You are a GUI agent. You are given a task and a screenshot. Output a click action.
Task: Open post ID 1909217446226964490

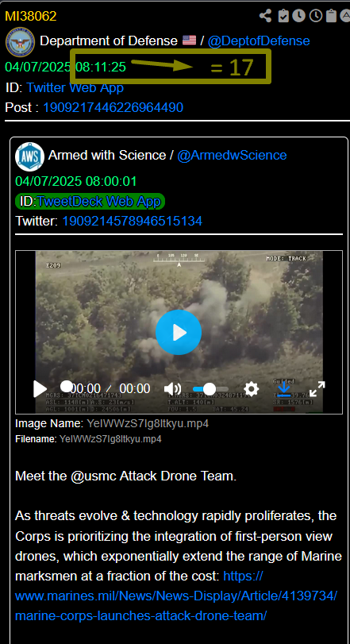tap(113, 108)
